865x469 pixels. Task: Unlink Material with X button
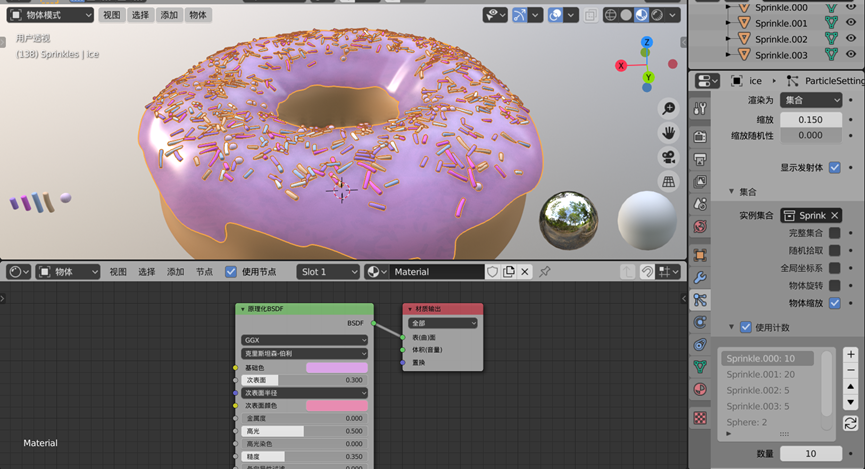tap(525, 271)
